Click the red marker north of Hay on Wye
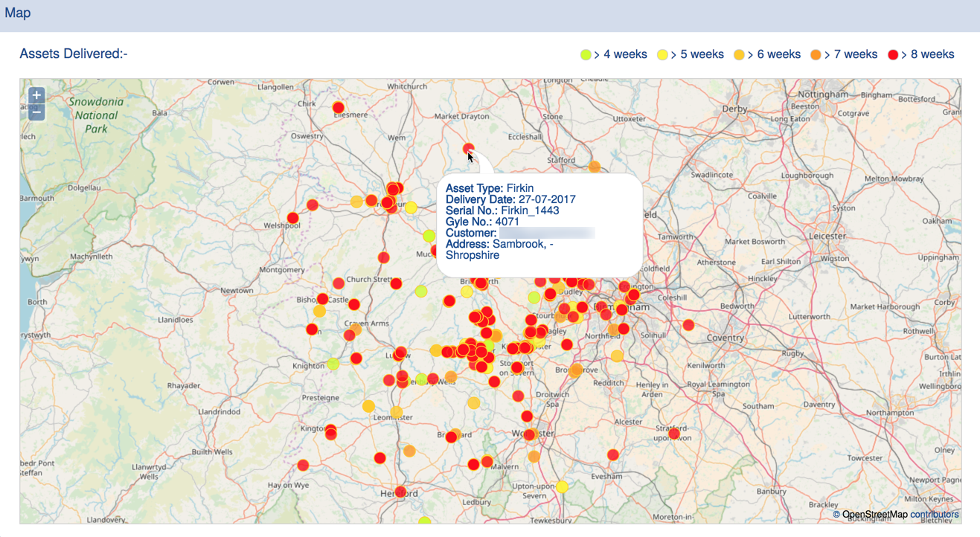Screen dimensions: 980x537 pyautogui.click(x=303, y=466)
